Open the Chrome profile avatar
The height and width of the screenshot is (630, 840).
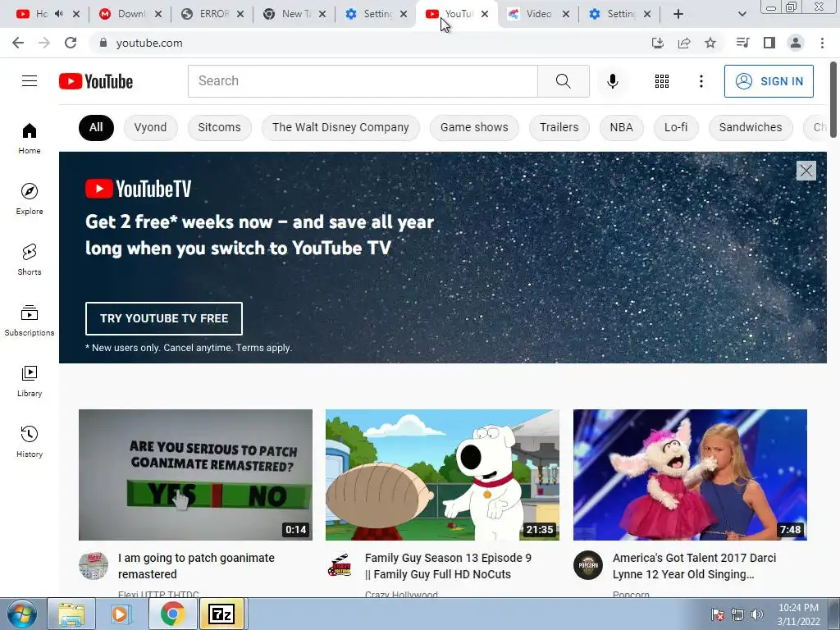(x=796, y=43)
